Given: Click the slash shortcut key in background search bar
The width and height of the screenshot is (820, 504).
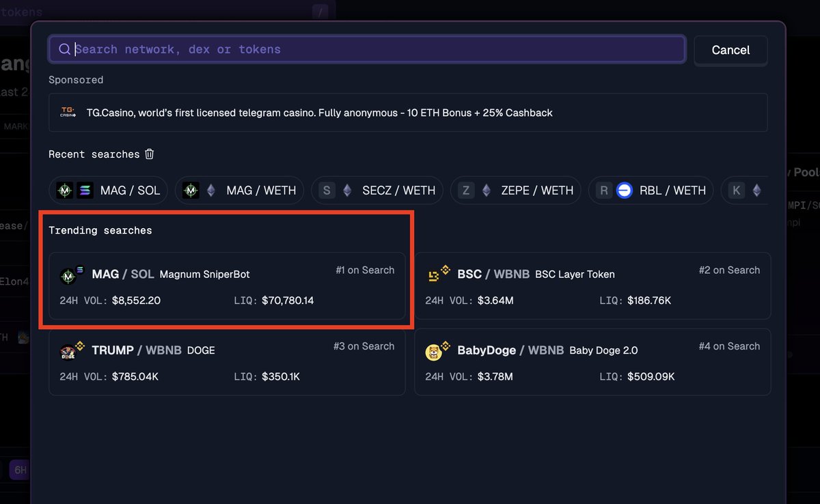Looking at the screenshot, I should point(320,12).
